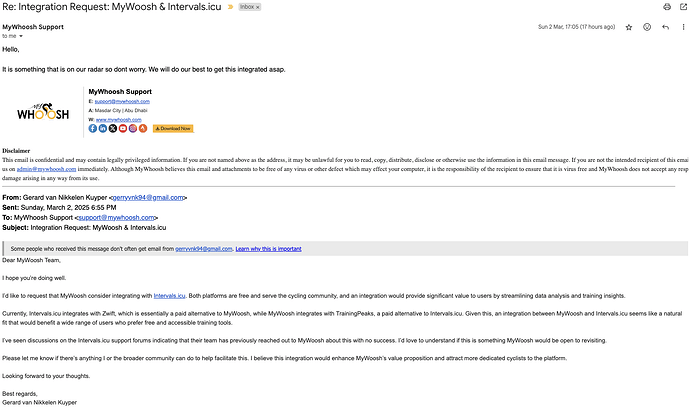Click 'Learn why this is important' link
The width and height of the screenshot is (690, 409).
click(268, 249)
